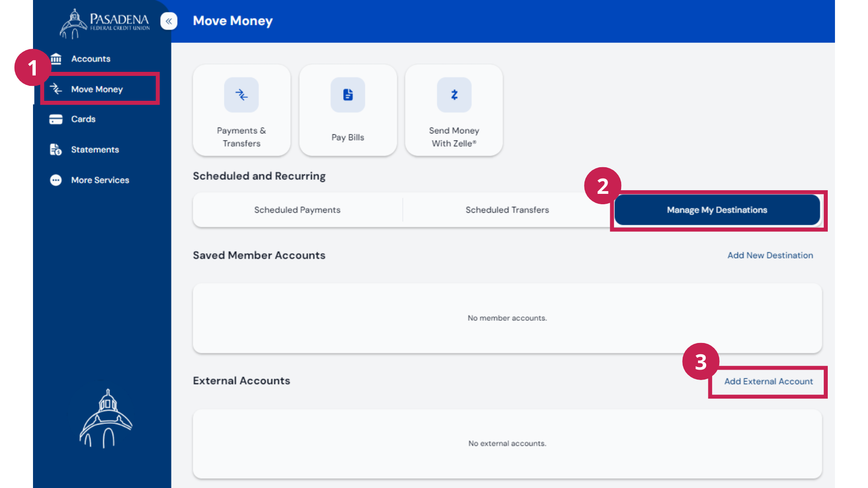Click Add New Destination link
Viewport: 868px width, 488px height.
pyautogui.click(x=770, y=255)
